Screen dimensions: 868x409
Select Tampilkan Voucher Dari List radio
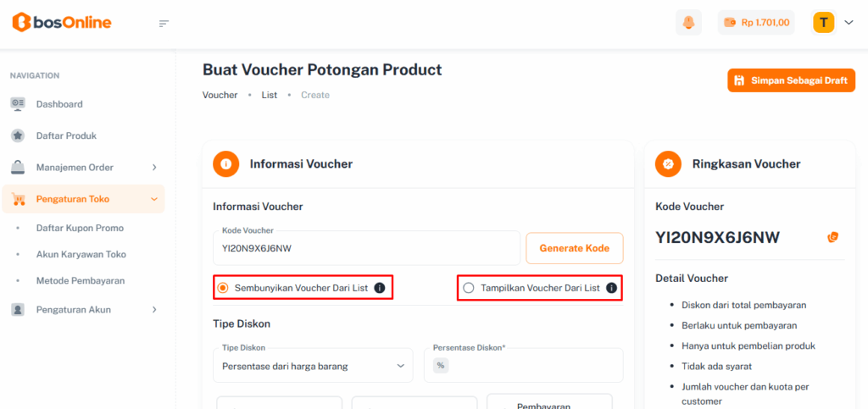469,288
